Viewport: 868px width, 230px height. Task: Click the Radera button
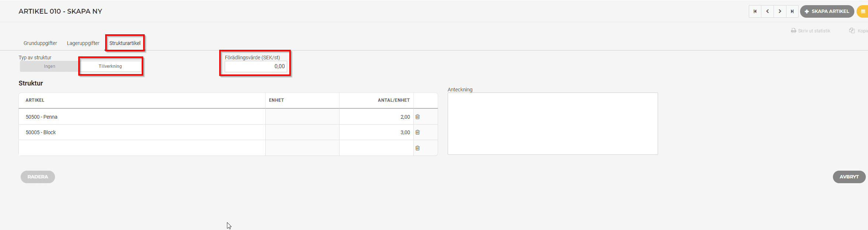[38, 177]
